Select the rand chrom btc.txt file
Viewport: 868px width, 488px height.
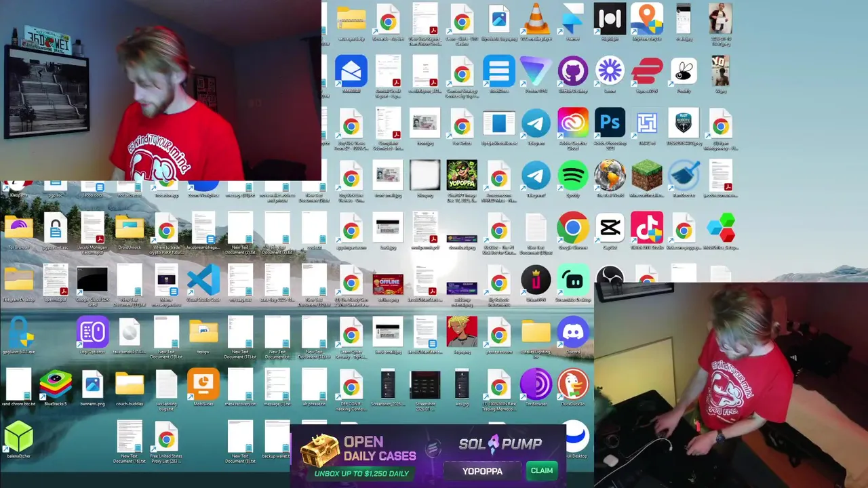pos(18,384)
